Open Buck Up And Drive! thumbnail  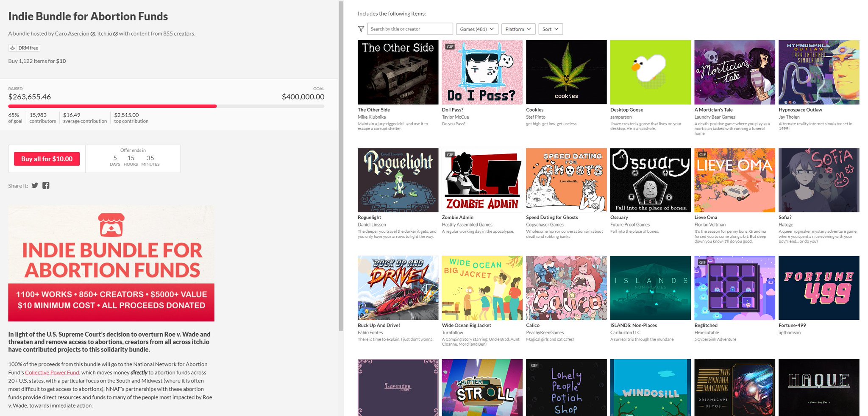coord(398,288)
